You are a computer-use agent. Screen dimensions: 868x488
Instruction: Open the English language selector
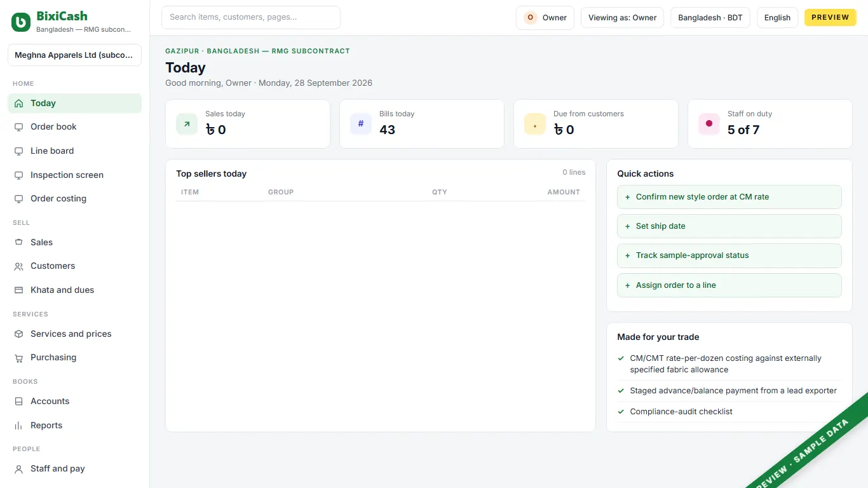pyautogui.click(x=777, y=18)
